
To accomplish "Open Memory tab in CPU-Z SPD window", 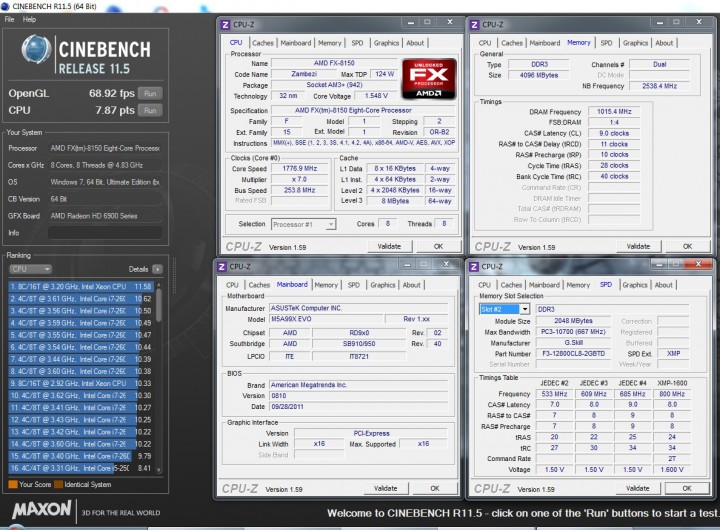I will 578,285.
